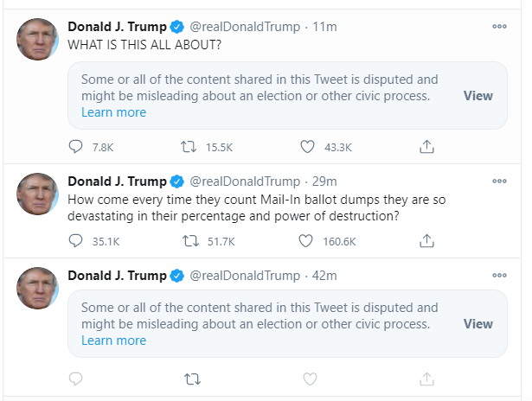Retweet the tweet posted 11m ago
Screen dimensions: 532x401
pos(189,147)
